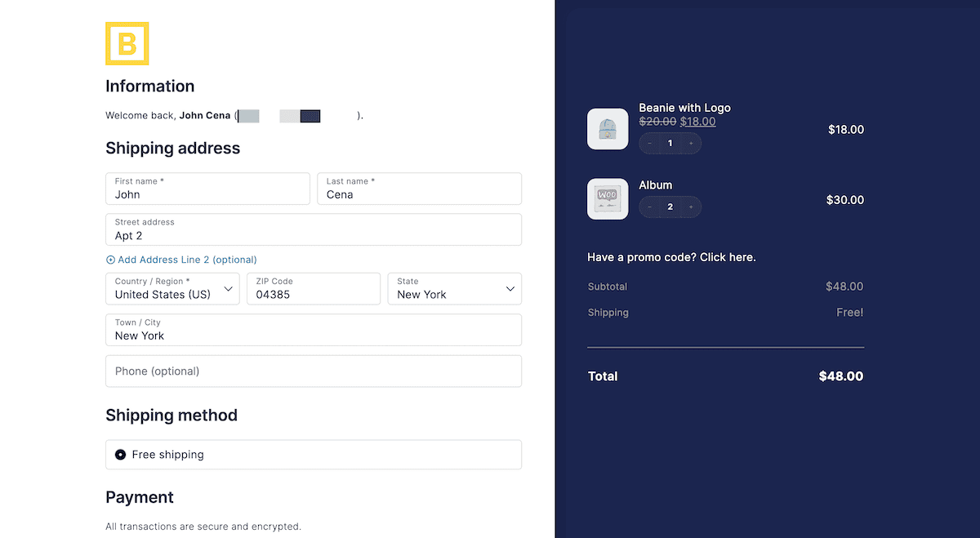Click the Album product thumbnail
Viewport: 980px width, 538px height.
coord(608,199)
